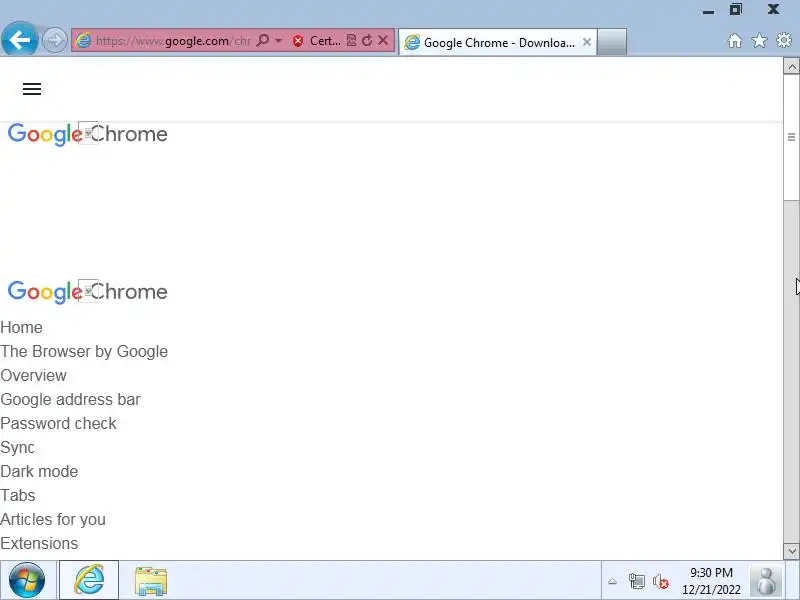Viewport: 800px width, 600px height.
Task: Restore down the browser window
Action: (736, 9)
